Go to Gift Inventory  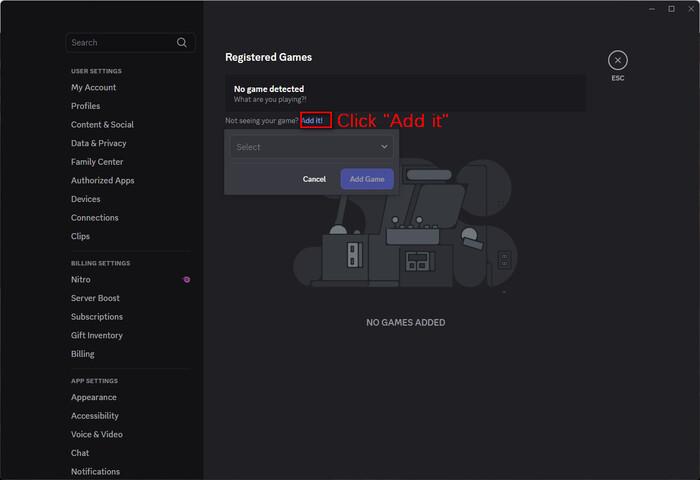(x=97, y=335)
